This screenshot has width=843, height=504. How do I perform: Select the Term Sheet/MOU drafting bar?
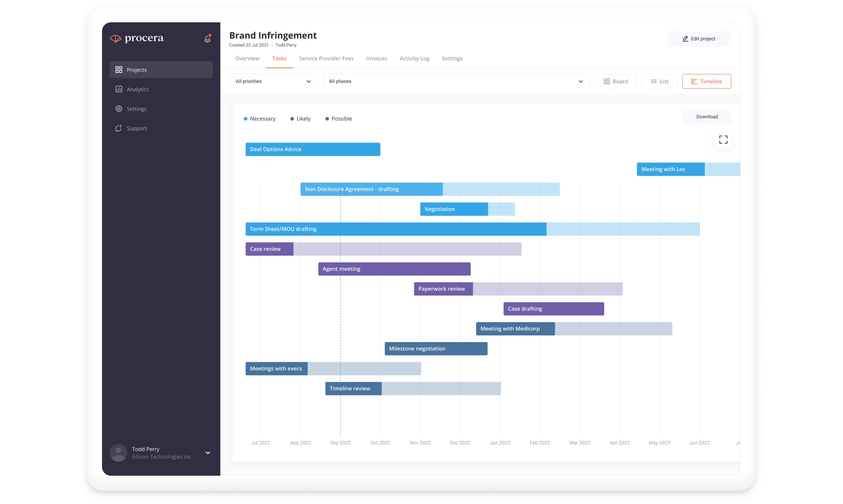[472, 229]
